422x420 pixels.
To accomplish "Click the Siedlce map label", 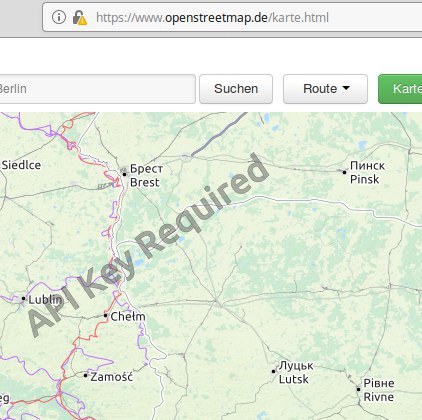I will 21,165.
